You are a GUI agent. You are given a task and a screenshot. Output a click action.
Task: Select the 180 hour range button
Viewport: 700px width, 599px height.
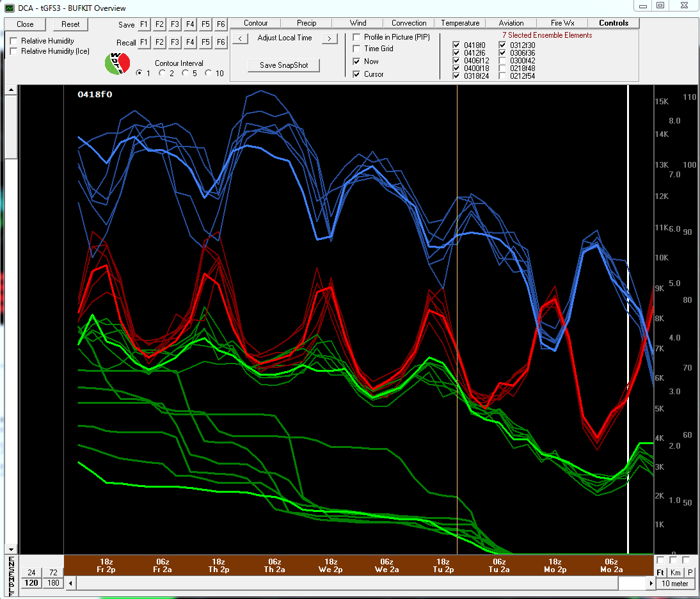[x=54, y=583]
